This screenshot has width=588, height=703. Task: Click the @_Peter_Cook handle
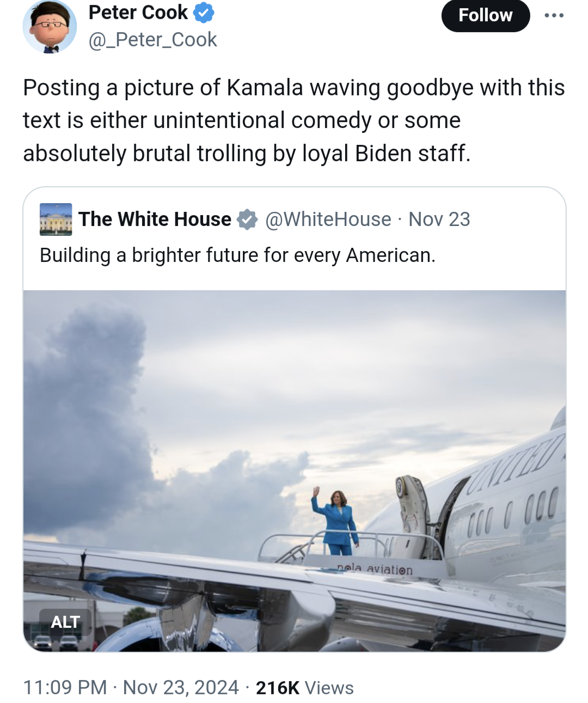click(x=153, y=40)
